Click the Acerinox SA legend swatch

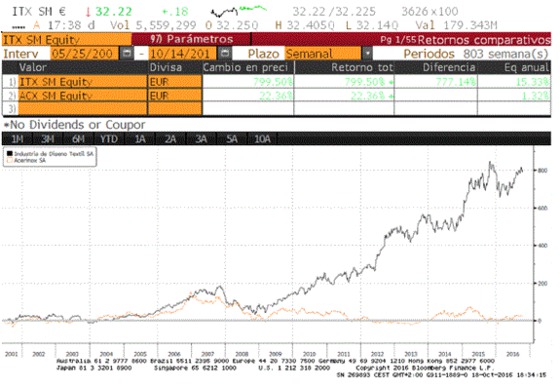pyautogui.click(x=10, y=160)
